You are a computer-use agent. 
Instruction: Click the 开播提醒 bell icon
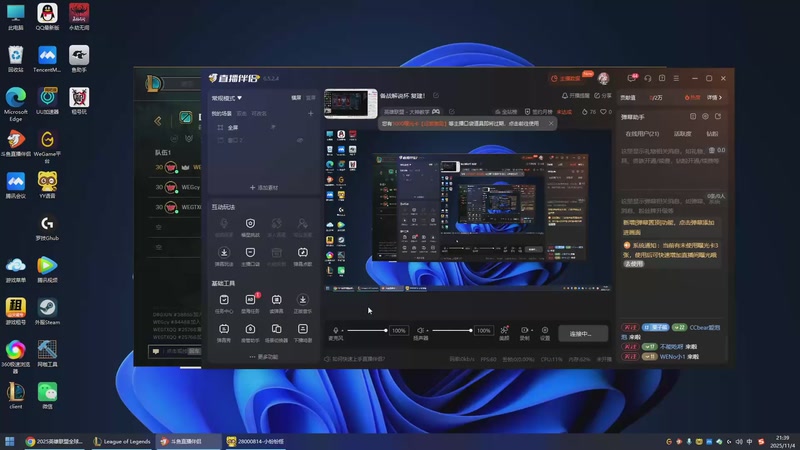[x=565, y=95]
